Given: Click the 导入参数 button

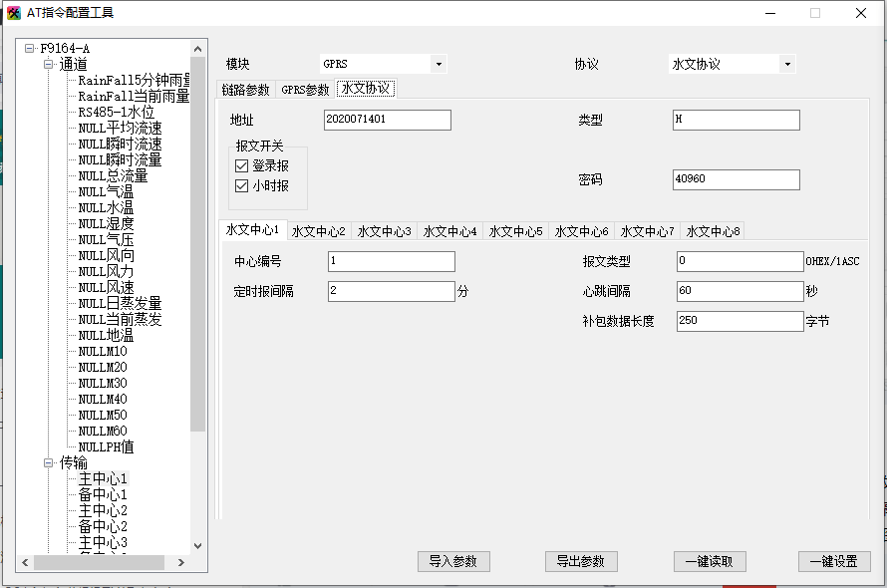Looking at the screenshot, I should click(454, 561).
